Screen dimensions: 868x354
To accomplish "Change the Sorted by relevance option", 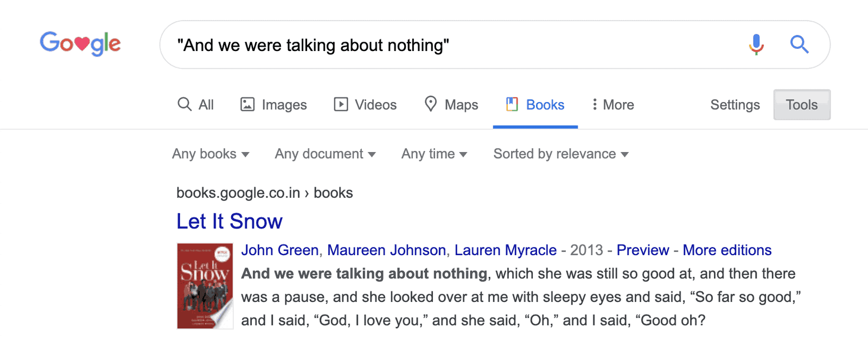I will pyautogui.click(x=560, y=154).
